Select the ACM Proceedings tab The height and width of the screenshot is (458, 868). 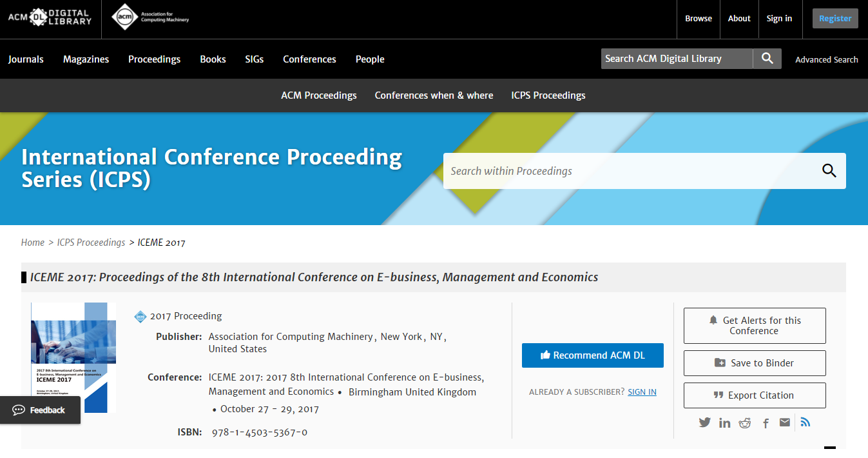tap(319, 95)
